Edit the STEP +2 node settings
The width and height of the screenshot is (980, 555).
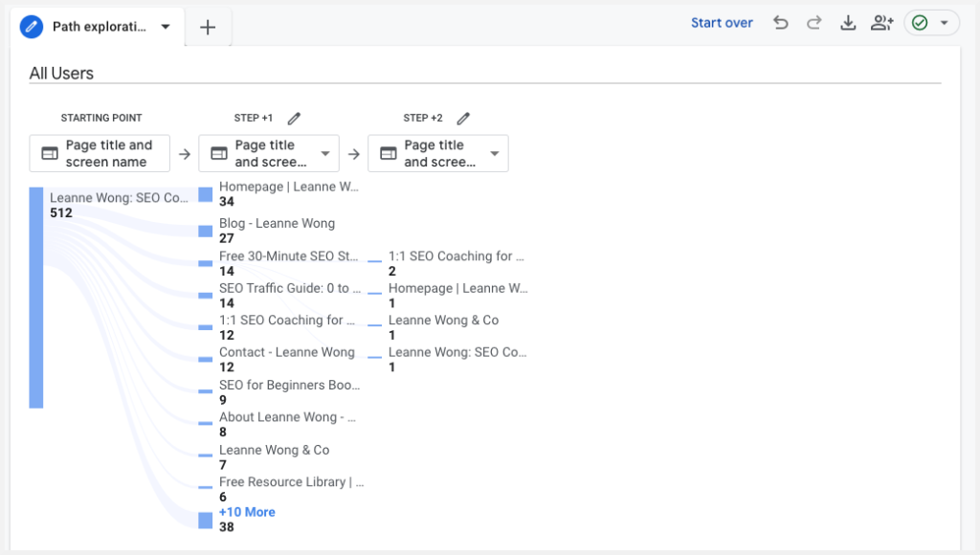[x=463, y=118]
